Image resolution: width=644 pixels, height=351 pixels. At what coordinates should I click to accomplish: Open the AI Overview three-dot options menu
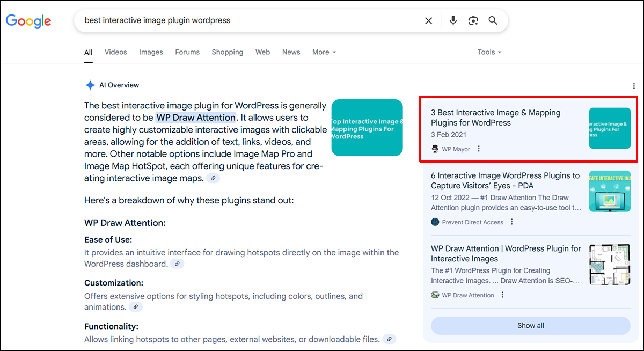click(x=634, y=86)
